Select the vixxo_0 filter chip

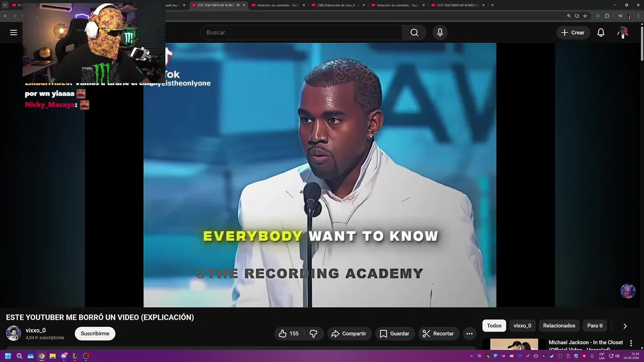coord(522,326)
